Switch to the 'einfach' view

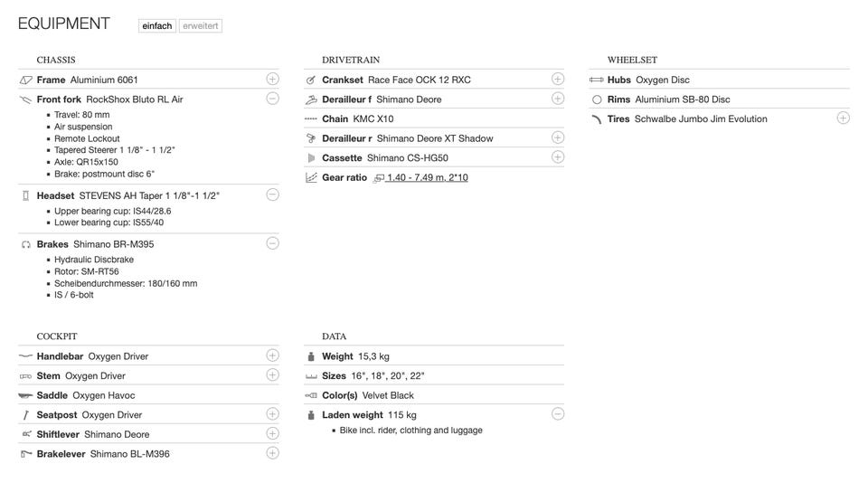(157, 26)
